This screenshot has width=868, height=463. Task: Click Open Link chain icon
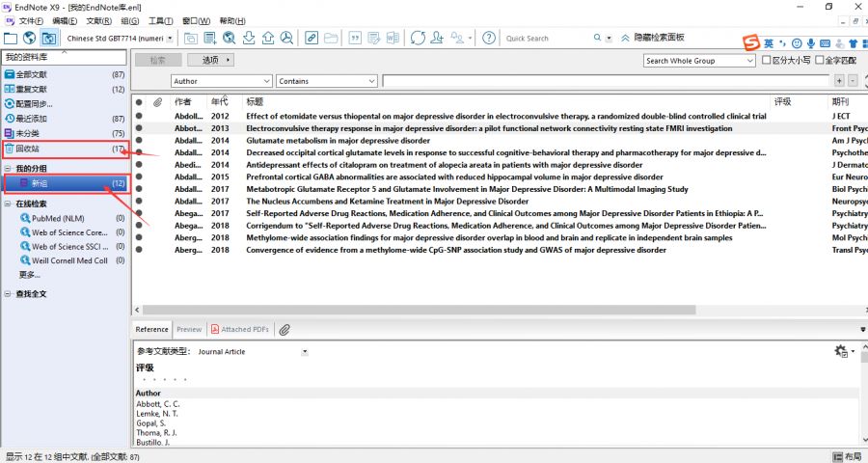[312, 39]
